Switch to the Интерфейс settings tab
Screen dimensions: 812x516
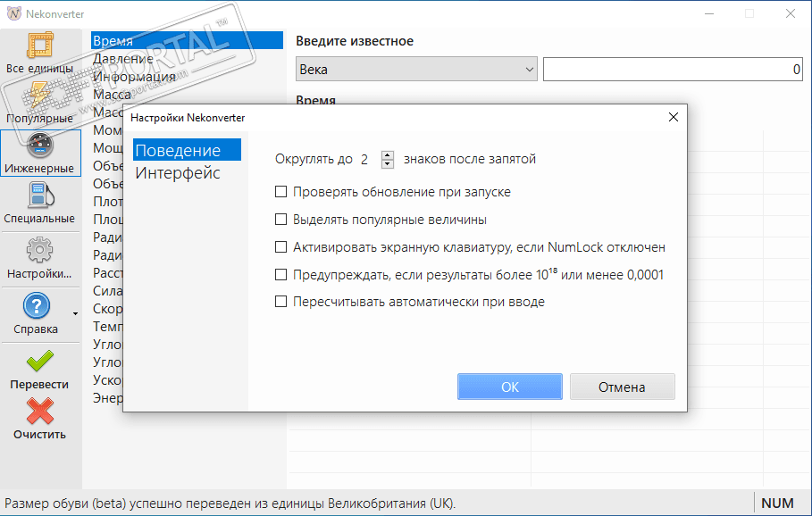coord(178,173)
